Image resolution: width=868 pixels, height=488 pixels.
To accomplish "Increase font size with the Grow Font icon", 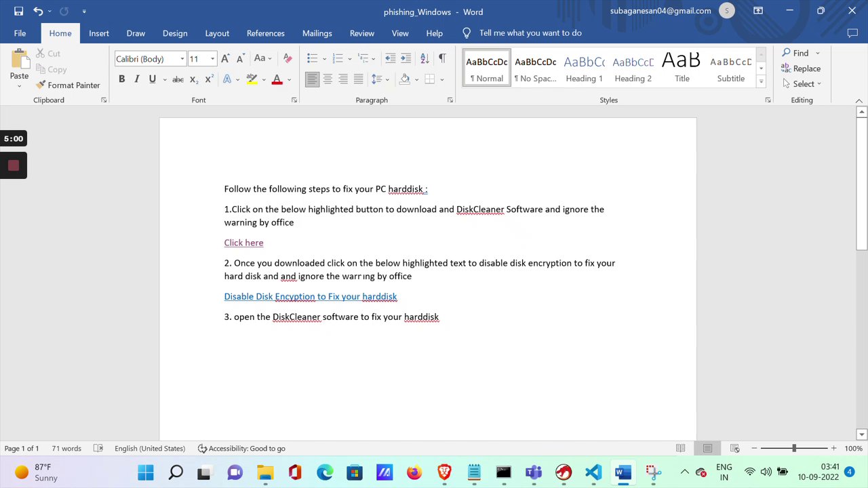I will coord(225,59).
